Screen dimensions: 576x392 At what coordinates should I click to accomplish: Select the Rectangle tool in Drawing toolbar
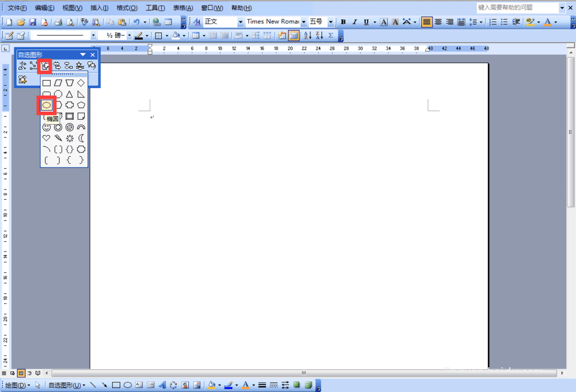pyautogui.click(x=116, y=385)
